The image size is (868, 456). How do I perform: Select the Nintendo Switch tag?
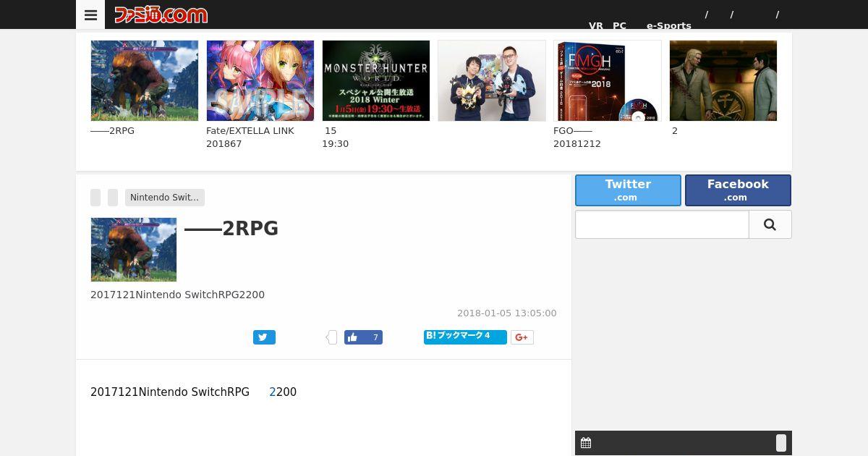pos(165,198)
